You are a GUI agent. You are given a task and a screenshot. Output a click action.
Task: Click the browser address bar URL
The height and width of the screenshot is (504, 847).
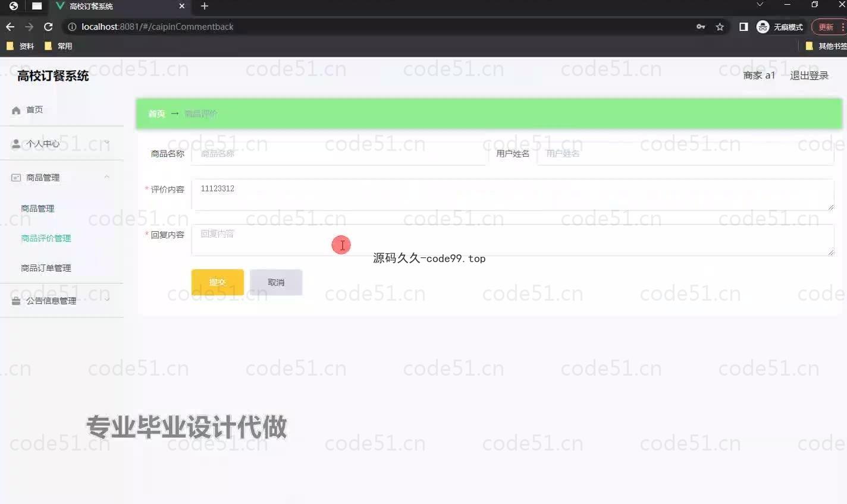pos(158,27)
